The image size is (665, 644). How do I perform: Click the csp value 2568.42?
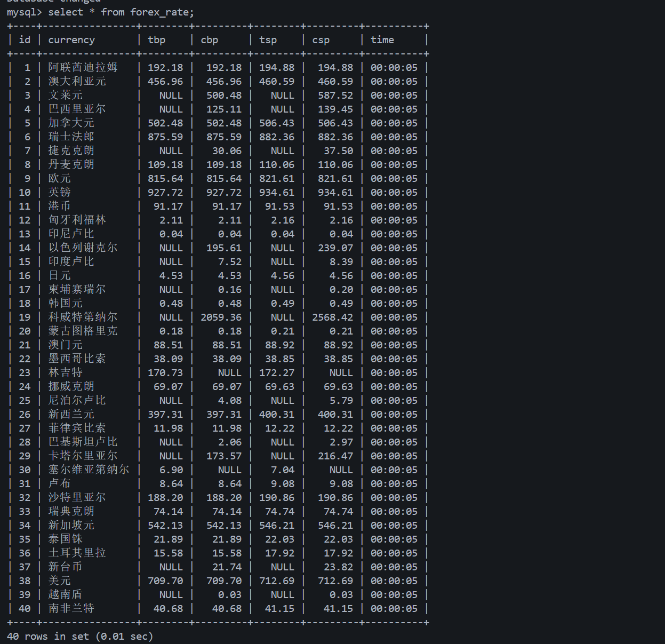[x=333, y=317]
